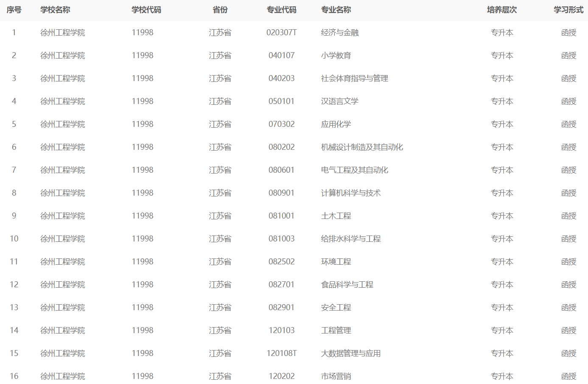Screen dimensions: 588x384
Task: Click the 学习形式 column header
Action: (568, 10)
